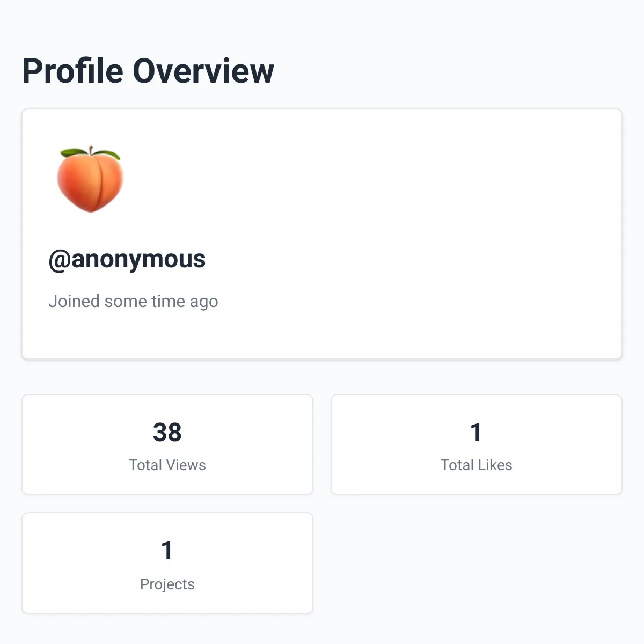The image size is (644, 644).
Task: Click the Total Views label
Action: point(167,465)
